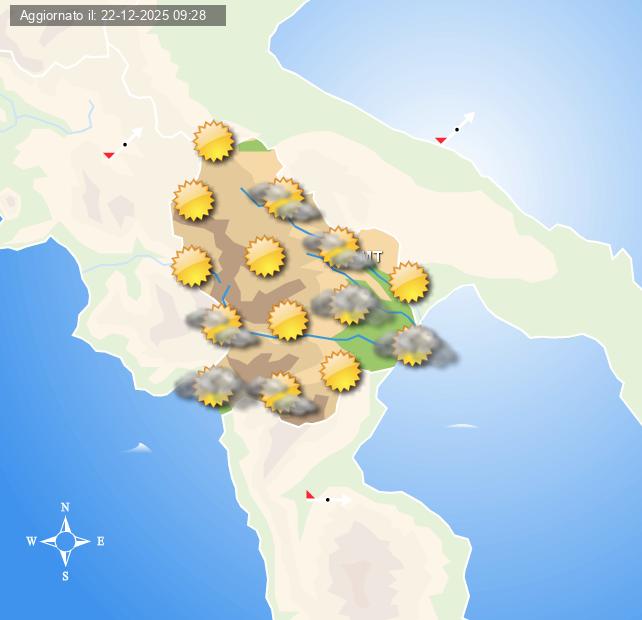Click the compass rose
642x620 pixels.
(x=65, y=541)
